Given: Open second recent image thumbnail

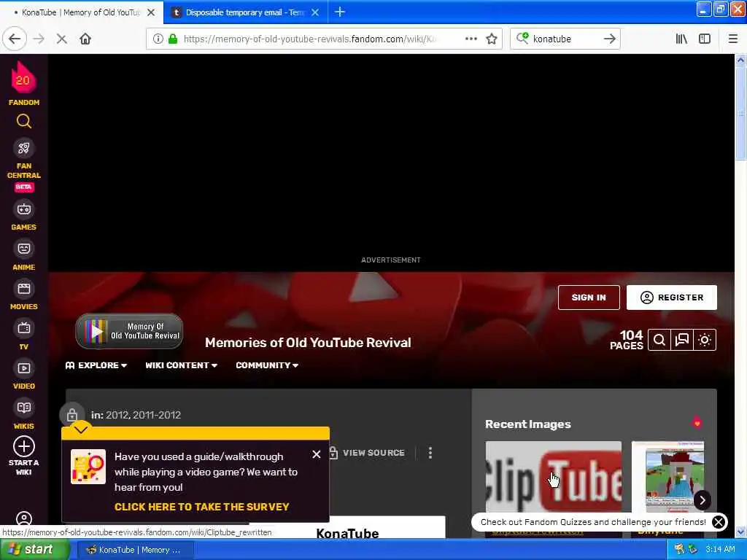Looking at the screenshot, I should tap(667, 477).
